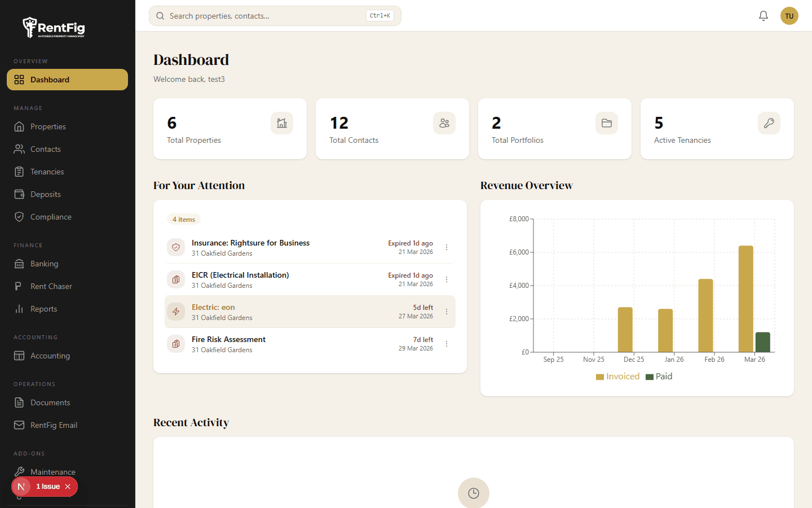Screen dimensions: 812x508
Task: Open the kebab menu on Fire Risk Assessment
Action: coord(447,344)
